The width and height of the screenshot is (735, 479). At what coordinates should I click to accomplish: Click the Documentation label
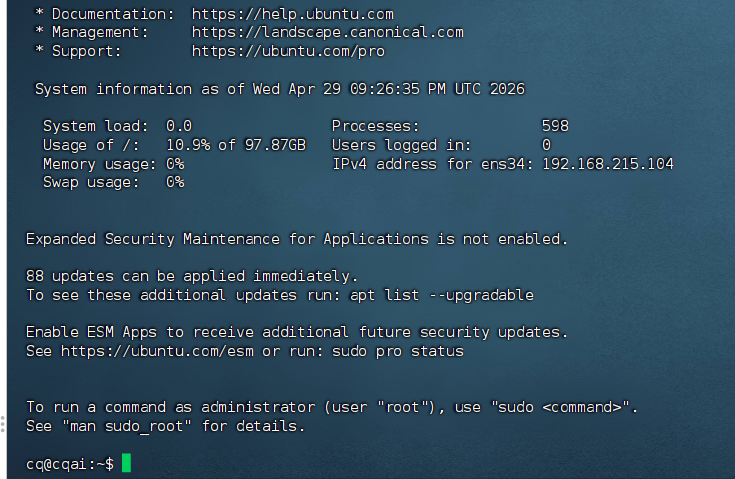(x=112, y=14)
